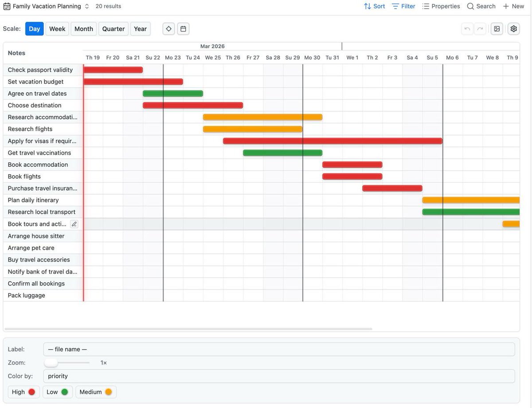Viewport: 532px width, 408px height.
Task: Select the Research accommodation orange bar
Action: pos(262,117)
